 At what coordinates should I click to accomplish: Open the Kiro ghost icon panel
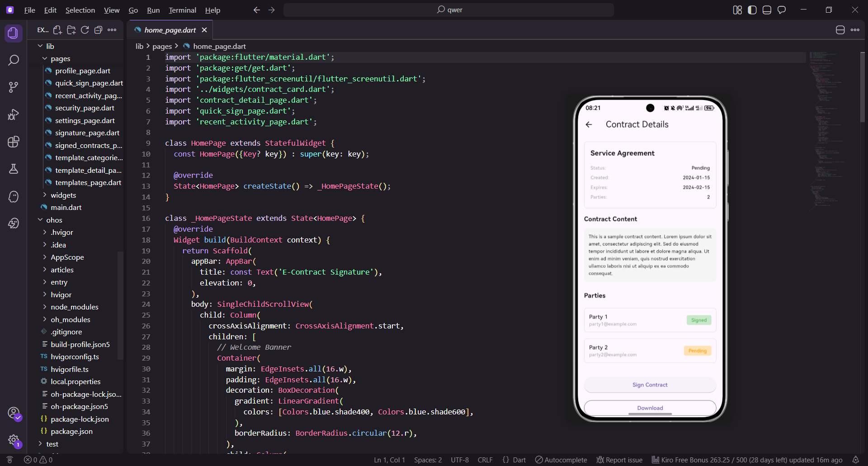click(13, 196)
